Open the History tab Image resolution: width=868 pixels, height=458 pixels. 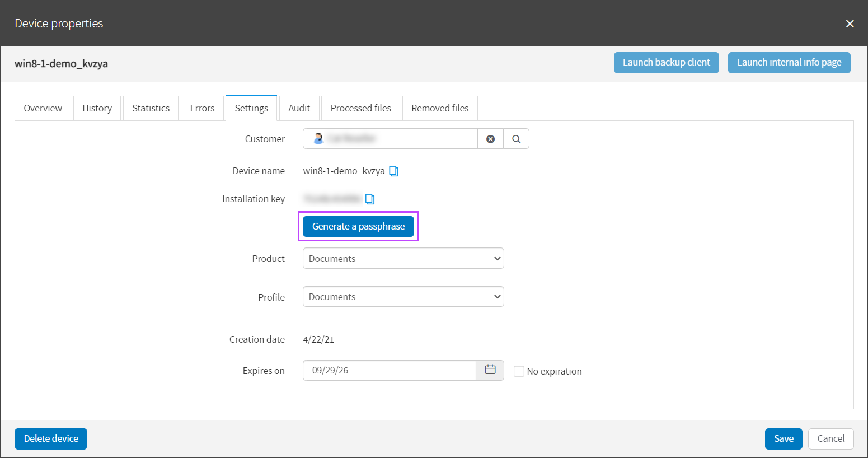97,108
